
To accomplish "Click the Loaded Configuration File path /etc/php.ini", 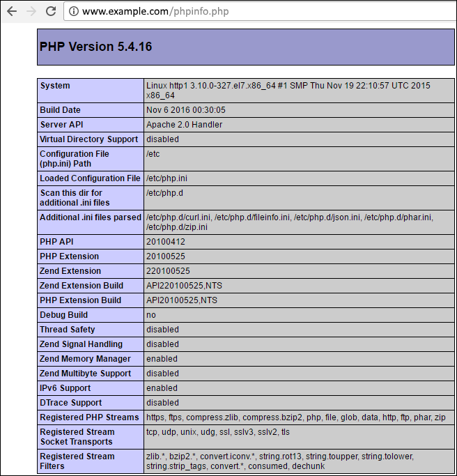I will coord(166,178).
